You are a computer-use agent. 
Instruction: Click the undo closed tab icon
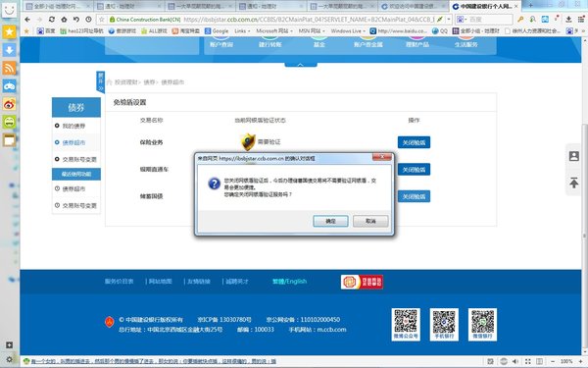click(76, 20)
